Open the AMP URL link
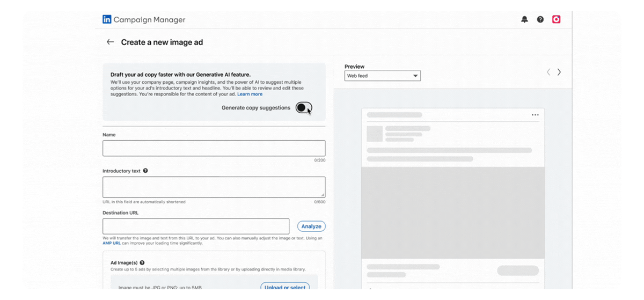Viewport: 644px width, 300px height. 112,243
